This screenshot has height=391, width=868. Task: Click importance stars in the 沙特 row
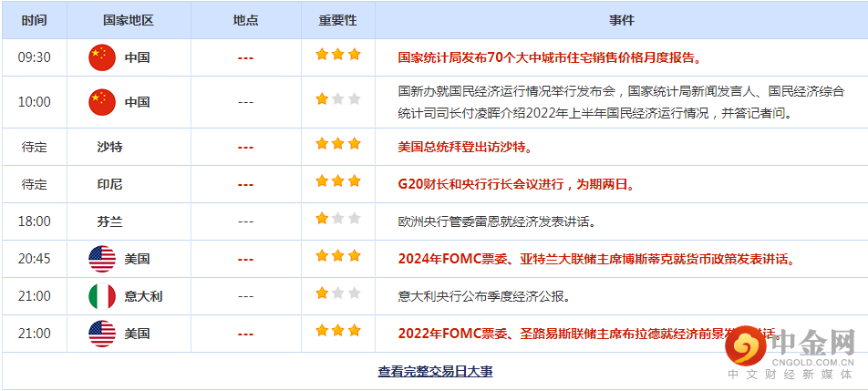click(337, 144)
